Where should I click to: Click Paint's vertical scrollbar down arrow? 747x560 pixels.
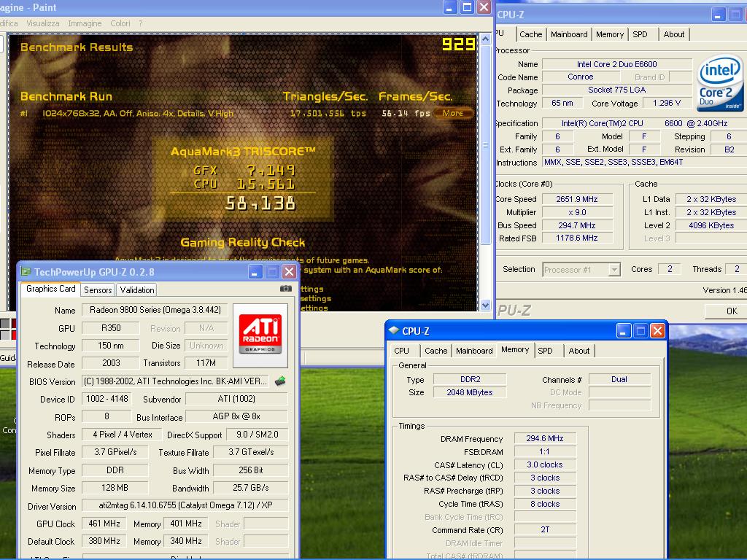(485, 306)
